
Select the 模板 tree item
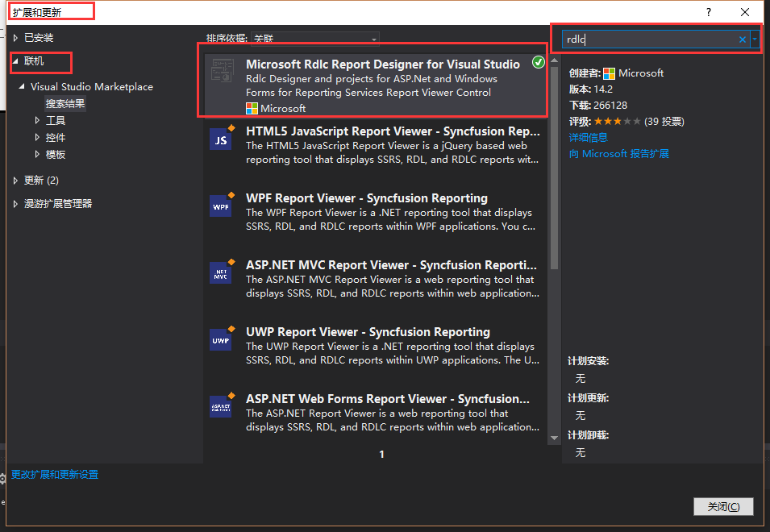[56, 154]
